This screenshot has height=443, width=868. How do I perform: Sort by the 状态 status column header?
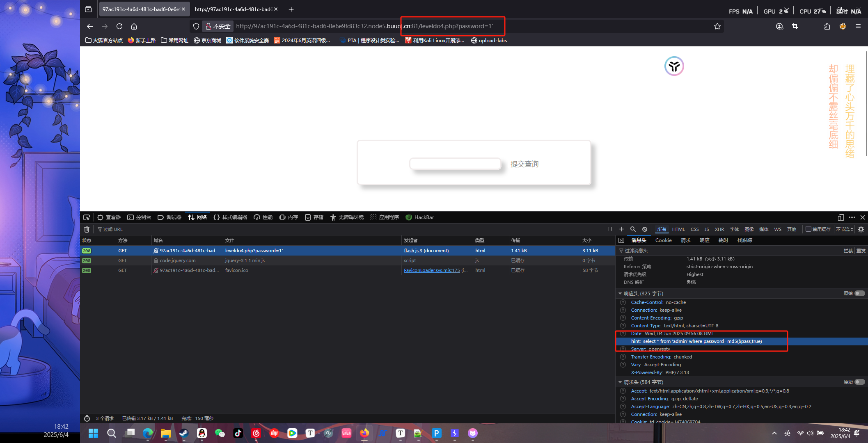[x=98, y=240]
